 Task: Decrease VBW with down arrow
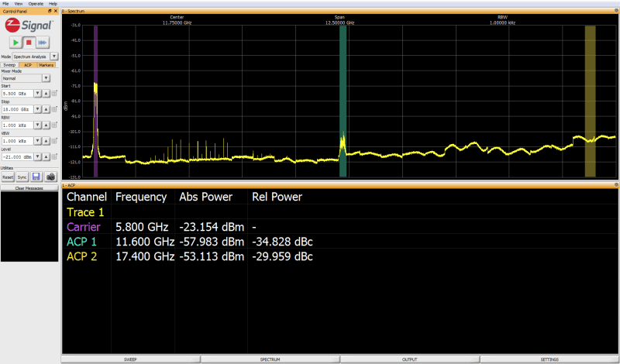tap(37, 141)
